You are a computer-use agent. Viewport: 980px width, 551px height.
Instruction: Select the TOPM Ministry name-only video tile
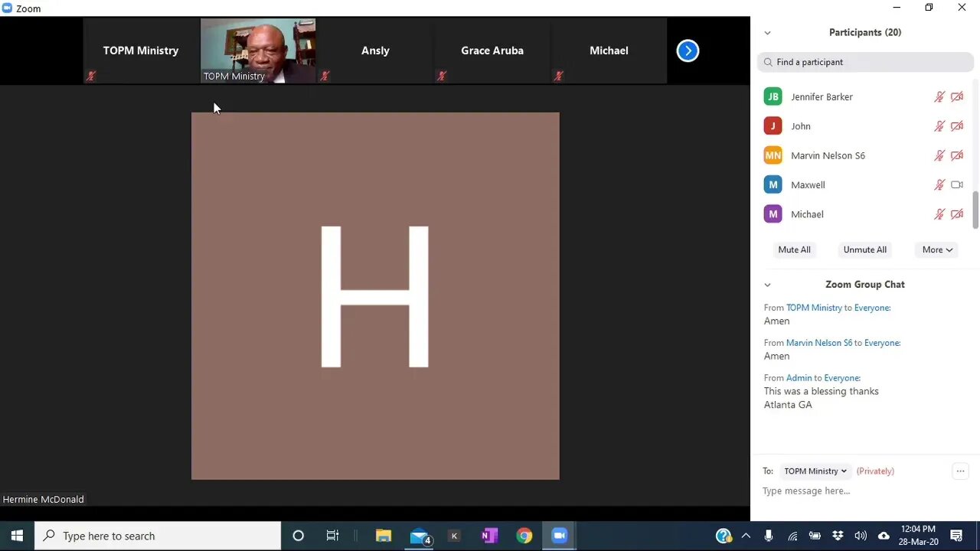click(x=141, y=51)
